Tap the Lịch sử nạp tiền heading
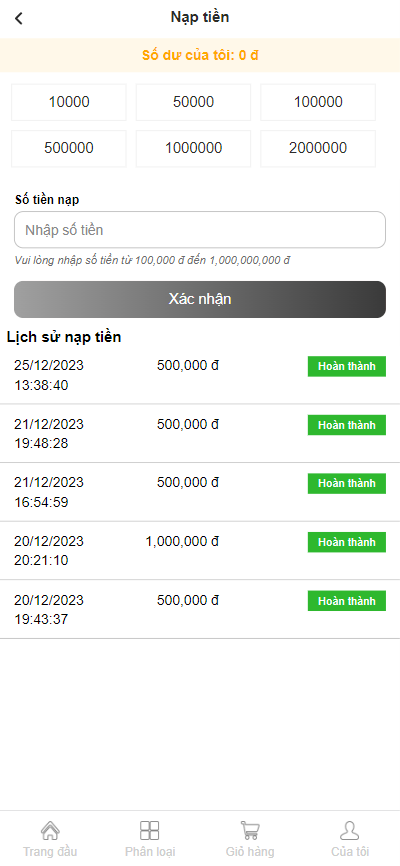 (64, 337)
